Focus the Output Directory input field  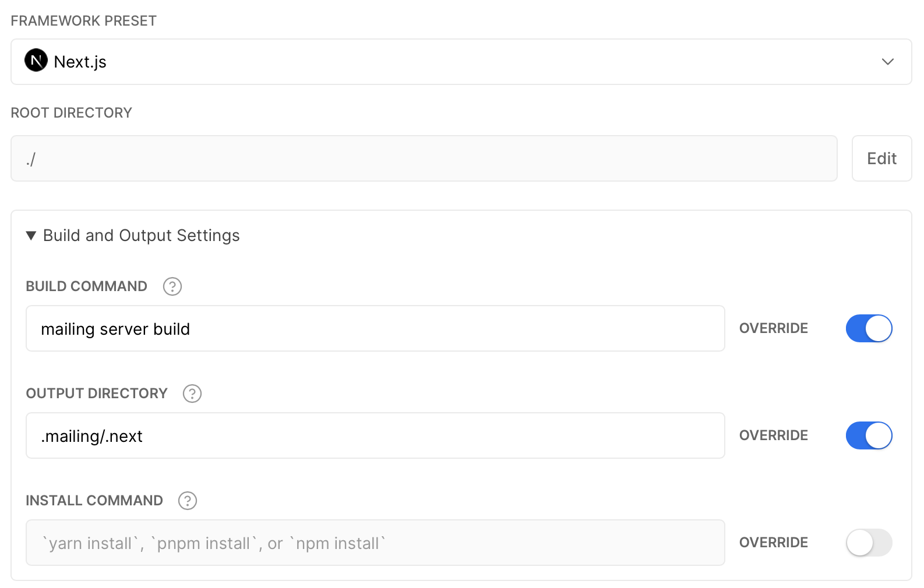pos(375,435)
